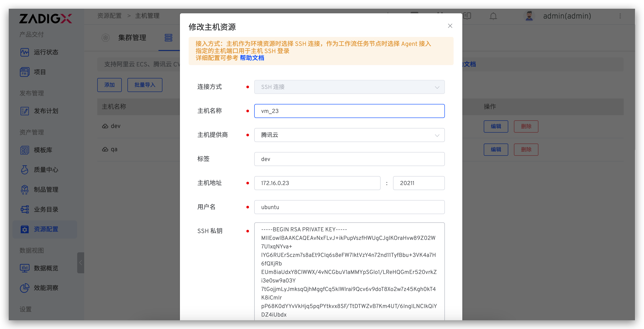
Task: Click the notification bell icon
Action: (x=493, y=16)
